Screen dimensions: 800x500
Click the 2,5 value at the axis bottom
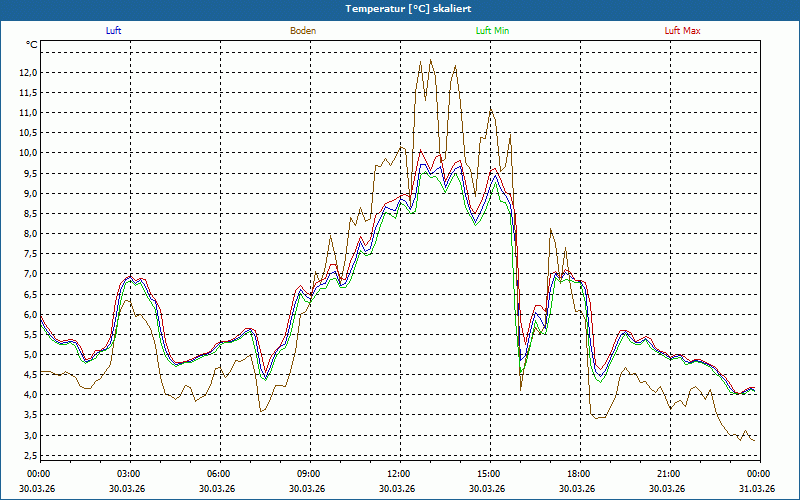coord(27,455)
